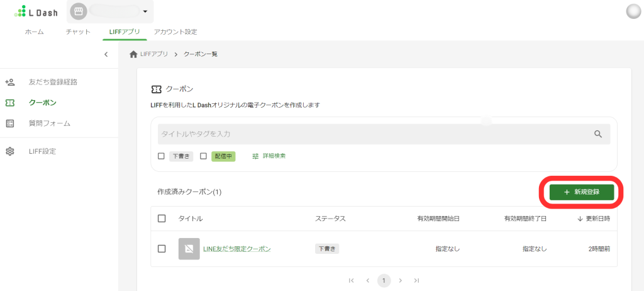The width and height of the screenshot is (644, 291).
Task: Go to the ホーム tab
Action: [34, 31]
